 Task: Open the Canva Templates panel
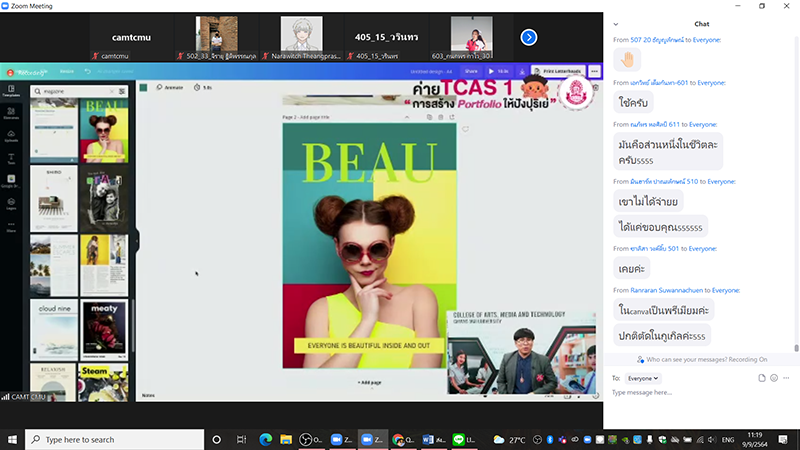(11, 91)
